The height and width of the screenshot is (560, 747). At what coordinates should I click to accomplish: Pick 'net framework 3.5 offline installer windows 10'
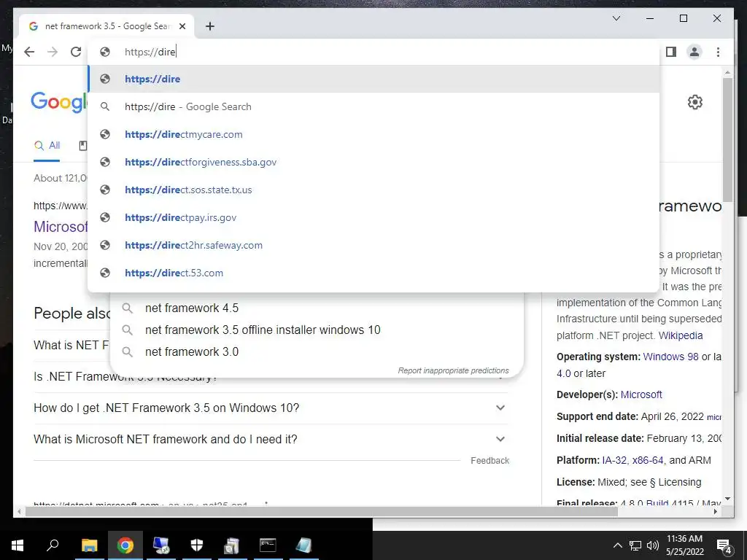(x=317, y=330)
